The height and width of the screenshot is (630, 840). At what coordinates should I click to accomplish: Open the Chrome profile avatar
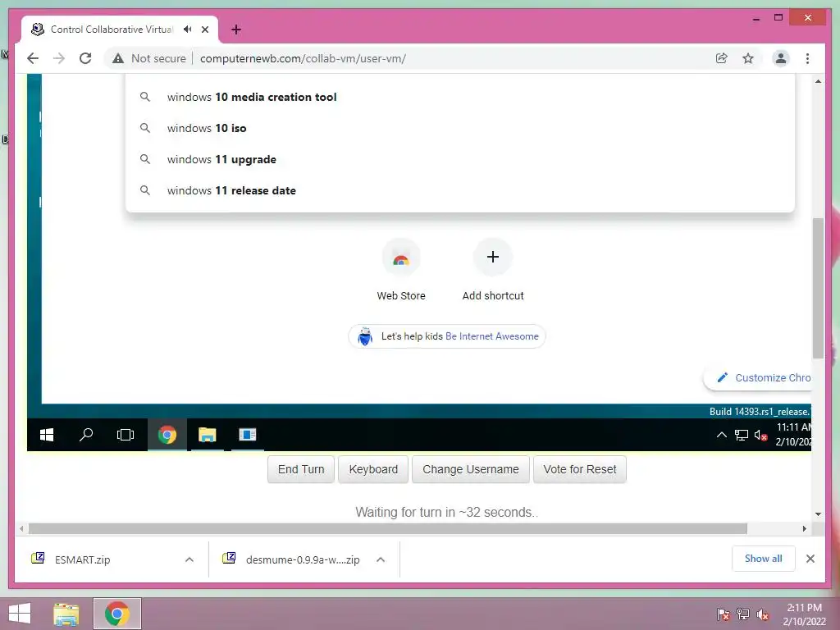click(x=781, y=58)
